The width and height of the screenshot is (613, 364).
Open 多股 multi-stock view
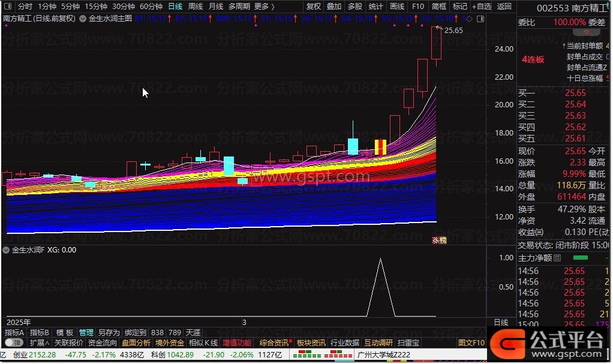(x=355, y=6)
